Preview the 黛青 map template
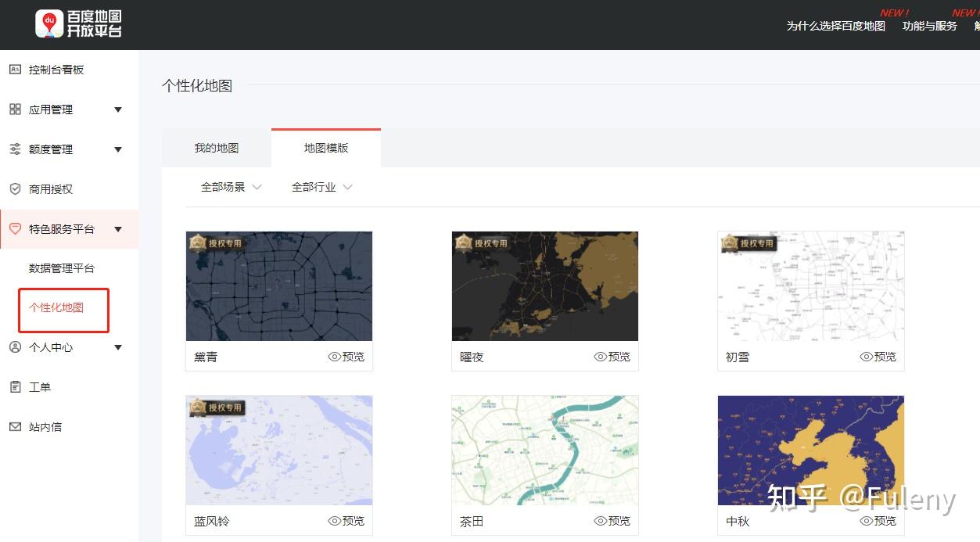Screen dimensions: 980x542 pos(346,357)
